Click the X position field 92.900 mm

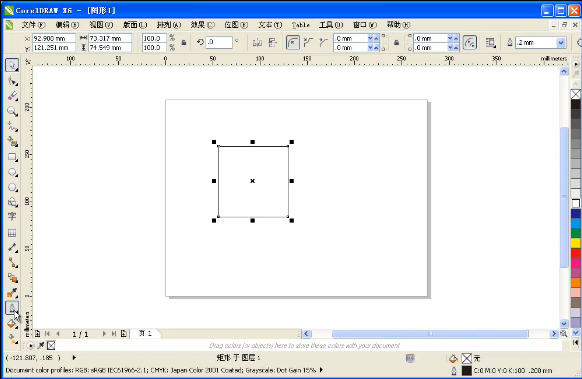(54, 38)
